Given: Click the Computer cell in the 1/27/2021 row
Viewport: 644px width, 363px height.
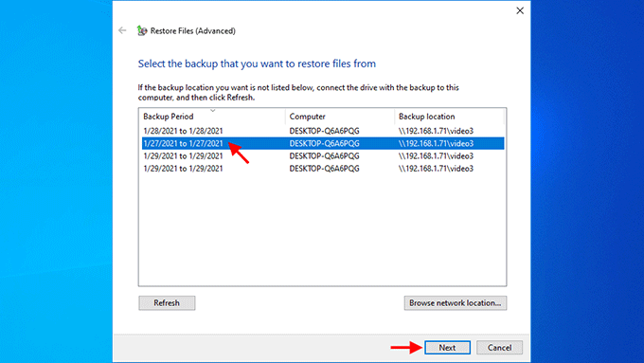Looking at the screenshot, I should (x=324, y=143).
